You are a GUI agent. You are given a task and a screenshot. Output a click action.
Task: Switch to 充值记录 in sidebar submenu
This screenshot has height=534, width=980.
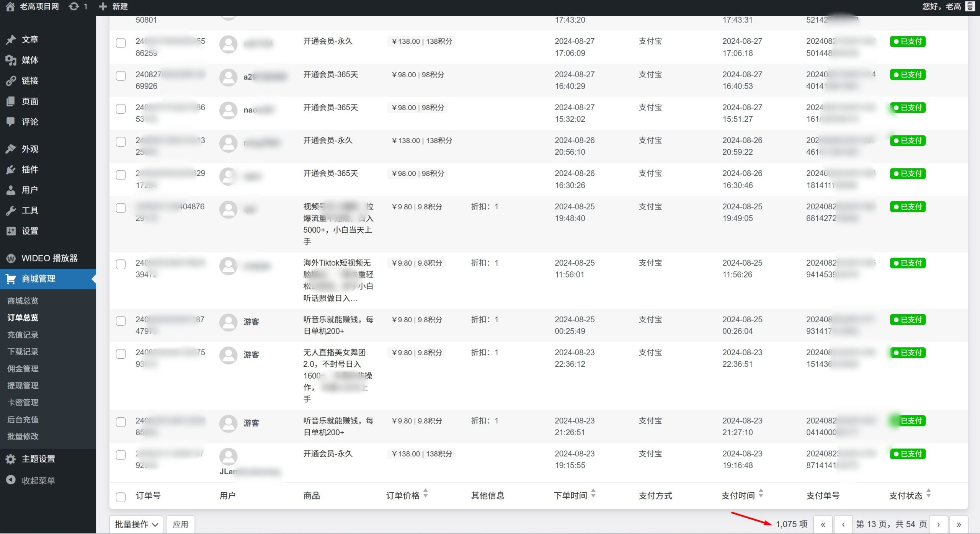click(x=22, y=335)
